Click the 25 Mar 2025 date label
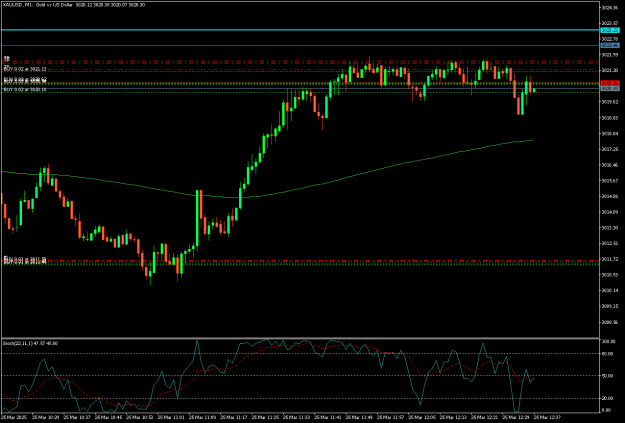The width and height of the screenshot is (625, 423). [x=14, y=417]
